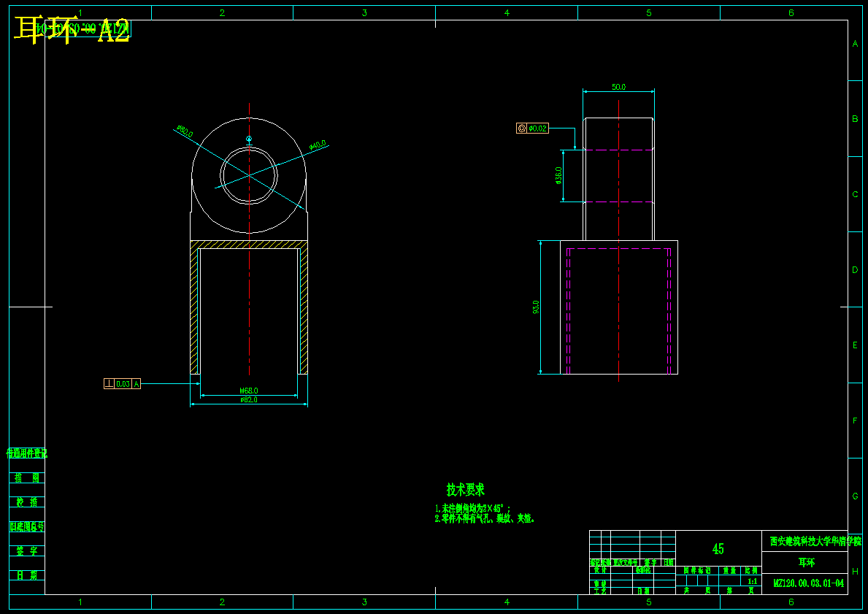Click '借通用件登记' in the left margin

(26, 453)
